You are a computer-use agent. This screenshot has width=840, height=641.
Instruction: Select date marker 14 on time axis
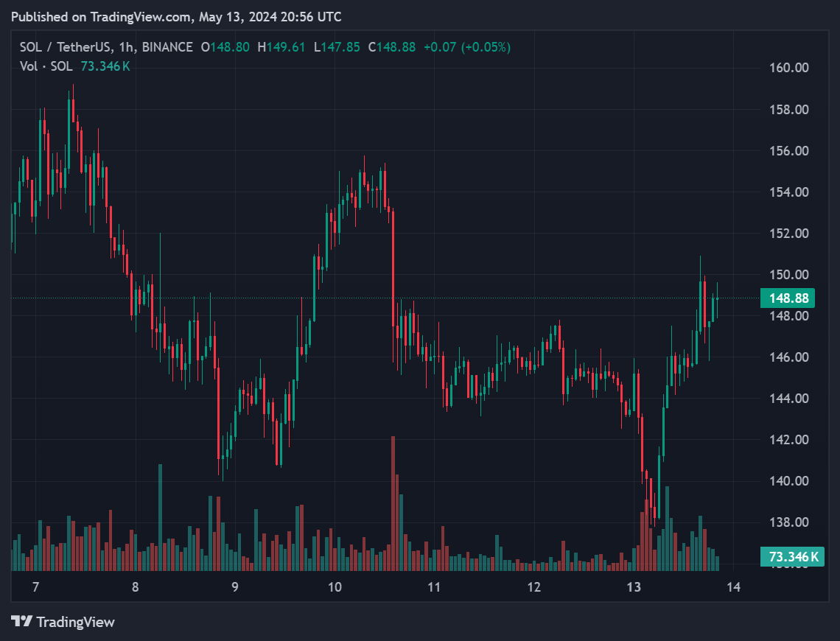tap(734, 587)
